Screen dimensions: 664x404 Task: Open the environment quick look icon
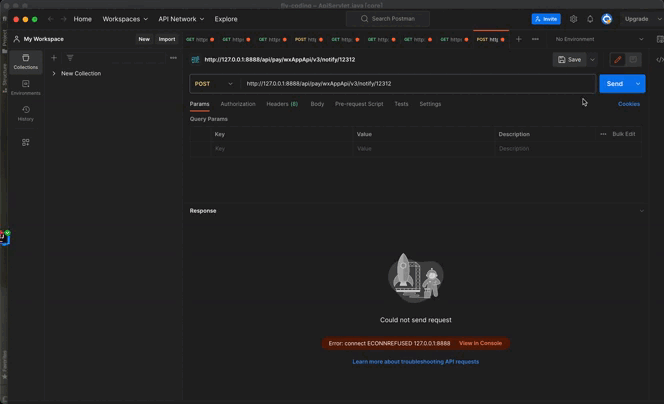660,39
